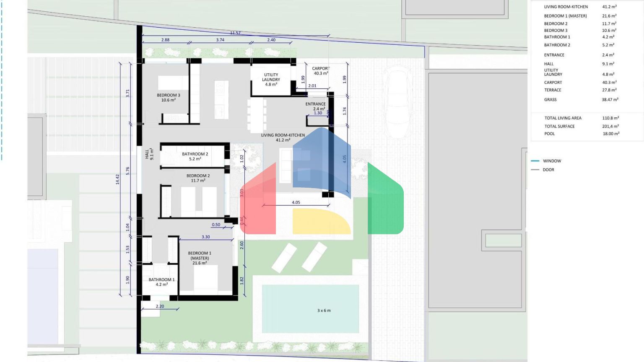Click the right sun lounger on the grass

pos(314,257)
